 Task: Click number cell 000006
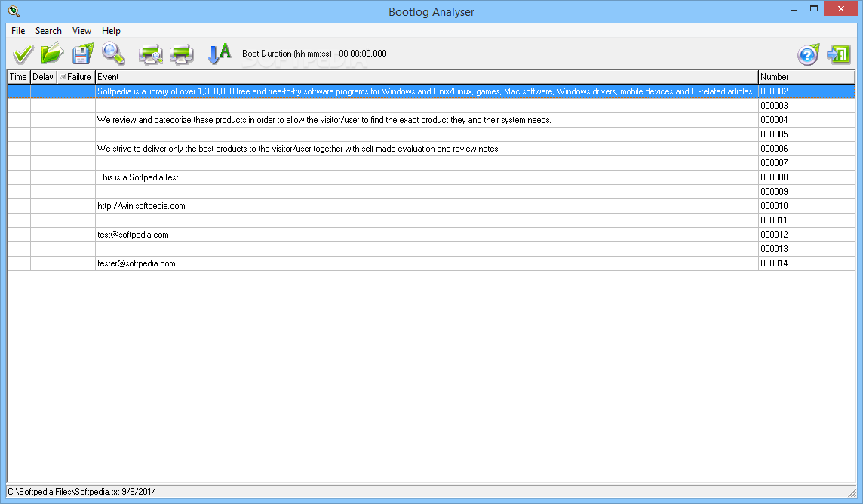pos(806,149)
